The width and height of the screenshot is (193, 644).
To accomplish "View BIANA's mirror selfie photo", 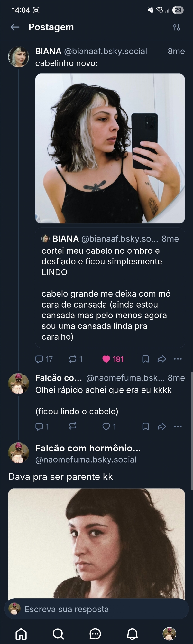I will 110,148.
